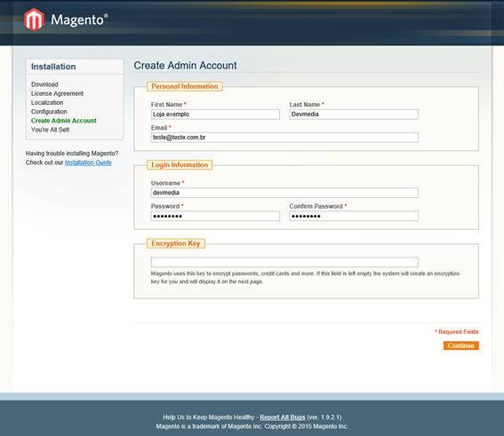This screenshot has width=504, height=436.
Task: Click the Confirm Password field
Action: [354, 216]
